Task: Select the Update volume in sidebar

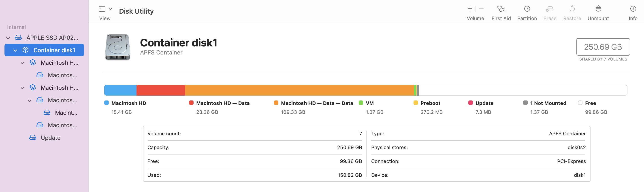Action: (x=50, y=138)
